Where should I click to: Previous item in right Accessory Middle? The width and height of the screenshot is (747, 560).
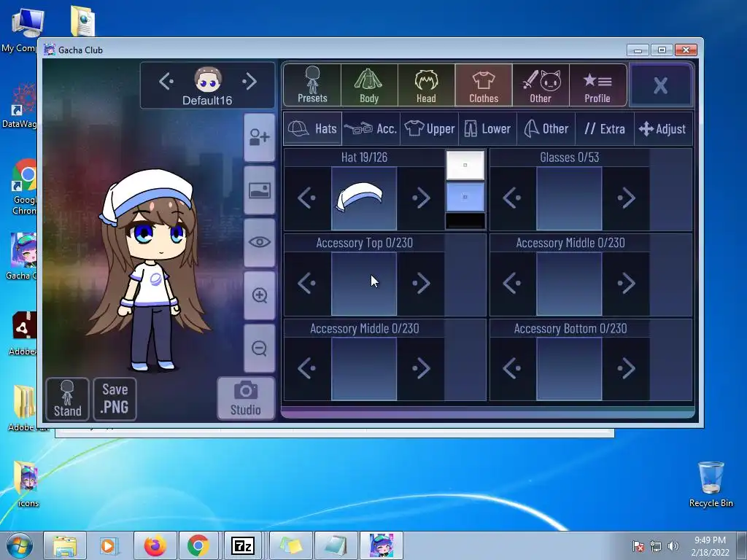tap(513, 284)
